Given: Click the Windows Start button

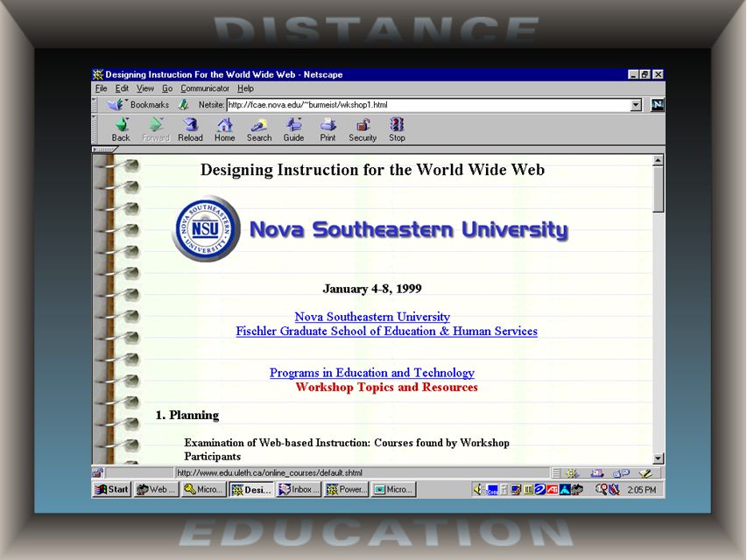Looking at the screenshot, I should point(111,489).
